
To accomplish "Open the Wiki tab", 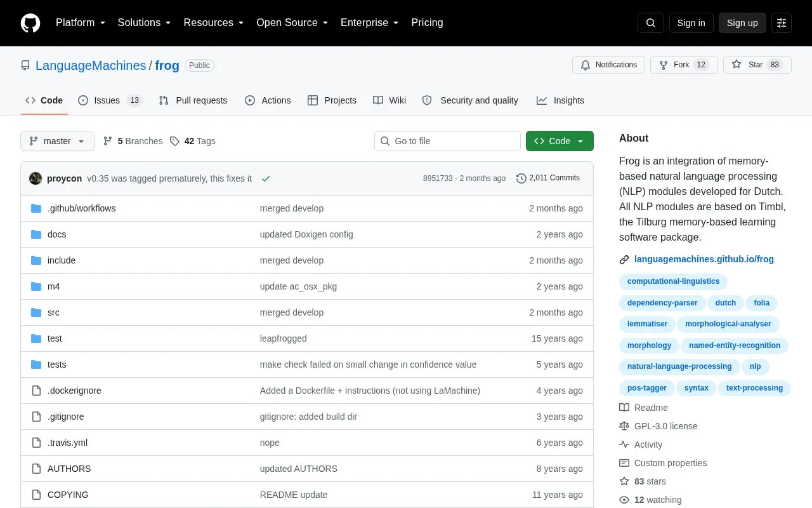I will pos(390,100).
